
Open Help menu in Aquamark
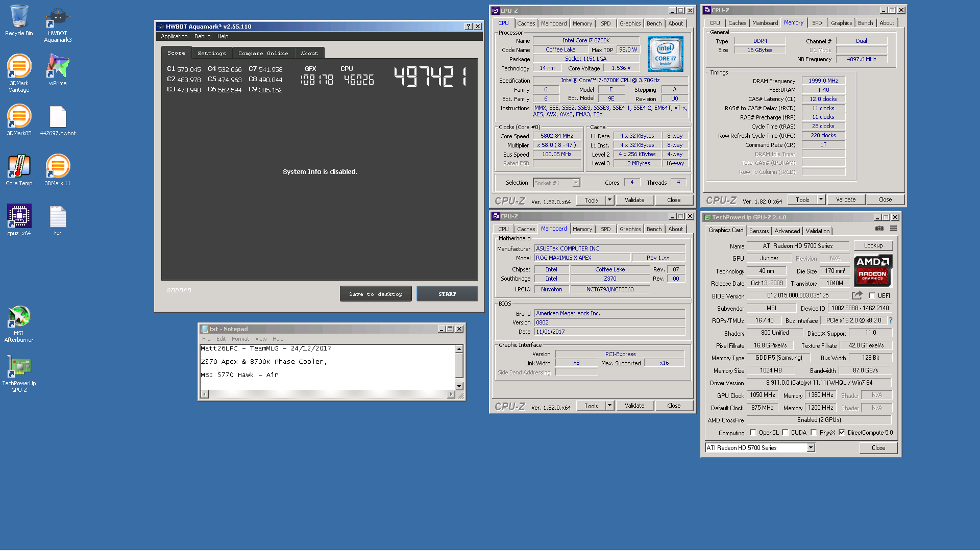coord(223,36)
